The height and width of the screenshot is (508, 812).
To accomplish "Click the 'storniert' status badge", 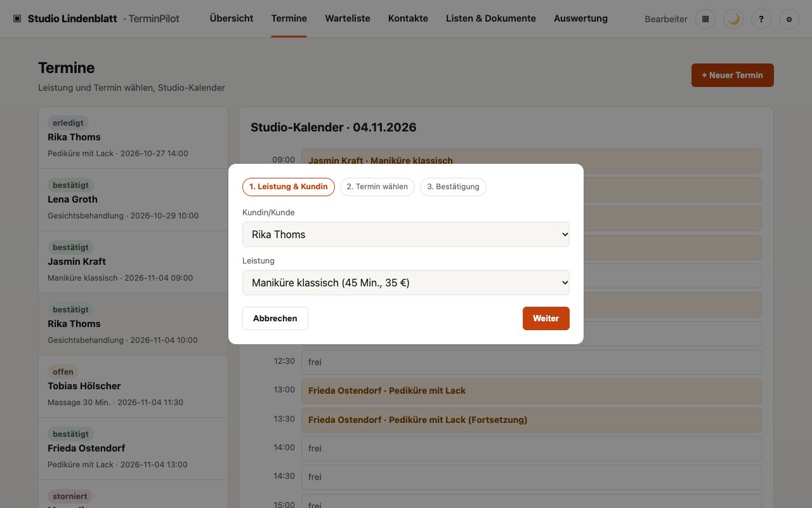I will coord(70,497).
